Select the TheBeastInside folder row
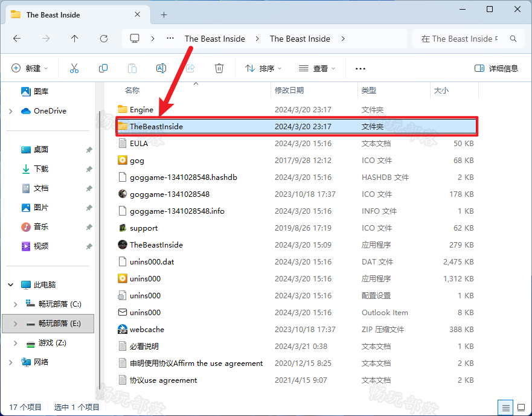The width and height of the screenshot is (532, 416). pyautogui.click(x=296, y=126)
